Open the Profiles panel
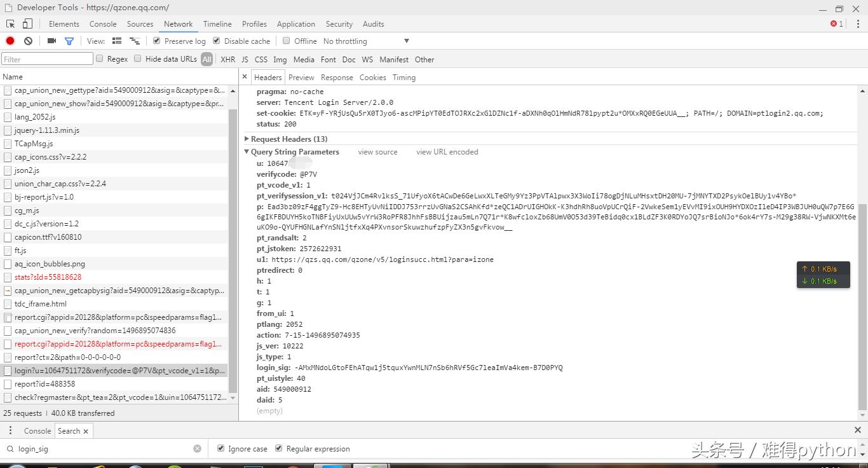This screenshot has width=868, height=468. click(x=254, y=24)
